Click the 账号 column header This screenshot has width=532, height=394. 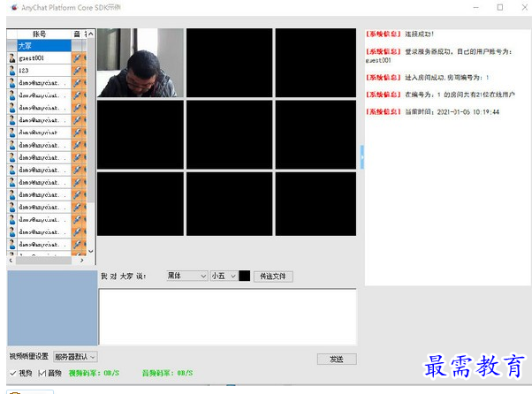[38, 34]
